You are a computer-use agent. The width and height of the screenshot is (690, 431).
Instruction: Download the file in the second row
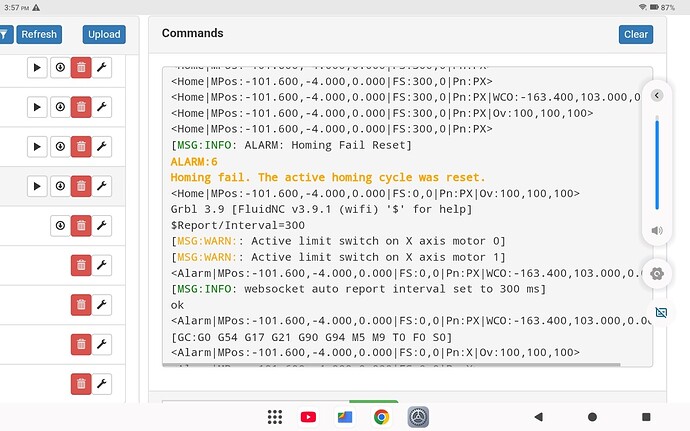(60, 107)
